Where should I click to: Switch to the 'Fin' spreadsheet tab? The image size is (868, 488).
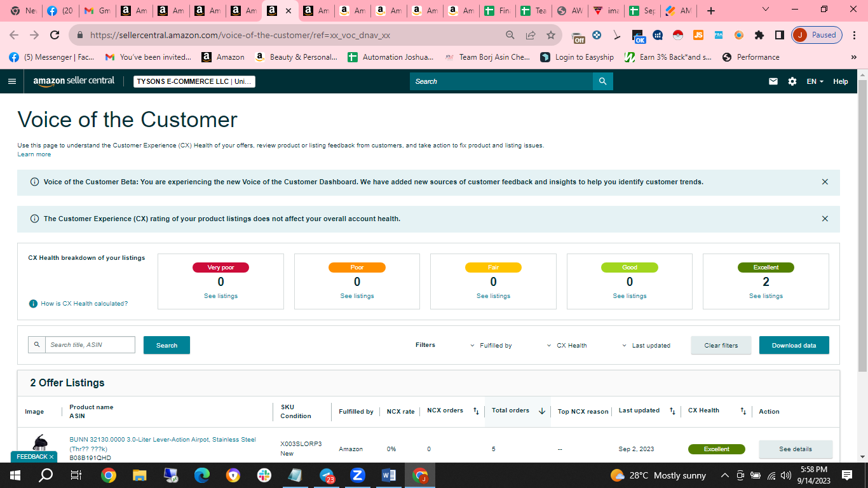[x=497, y=11]
